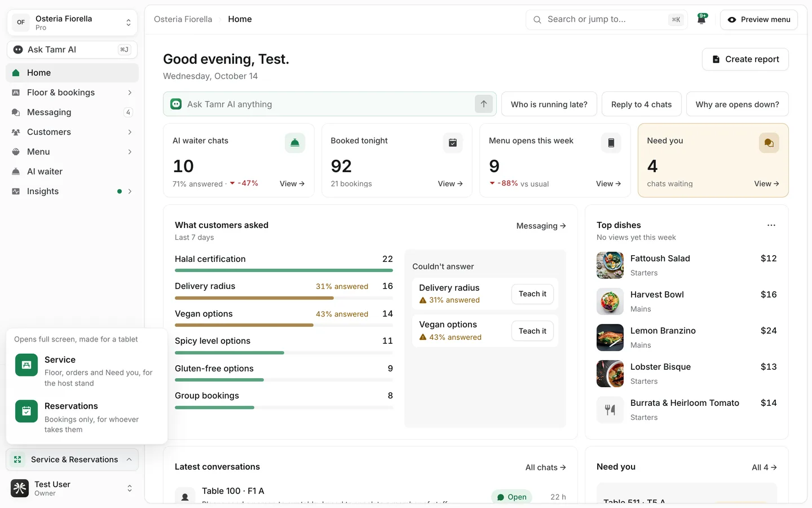Open the Osteria Fiorella workspace switcher
The height and width of the screenshot is (508, 812).
pyautogui.click(x=72, y=23)
